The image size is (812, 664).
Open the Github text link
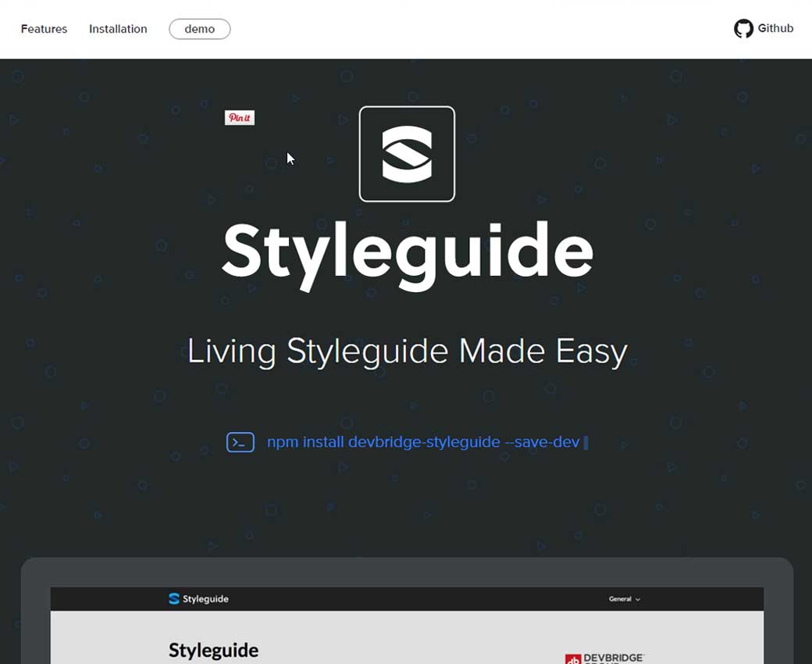click(775, 29)
